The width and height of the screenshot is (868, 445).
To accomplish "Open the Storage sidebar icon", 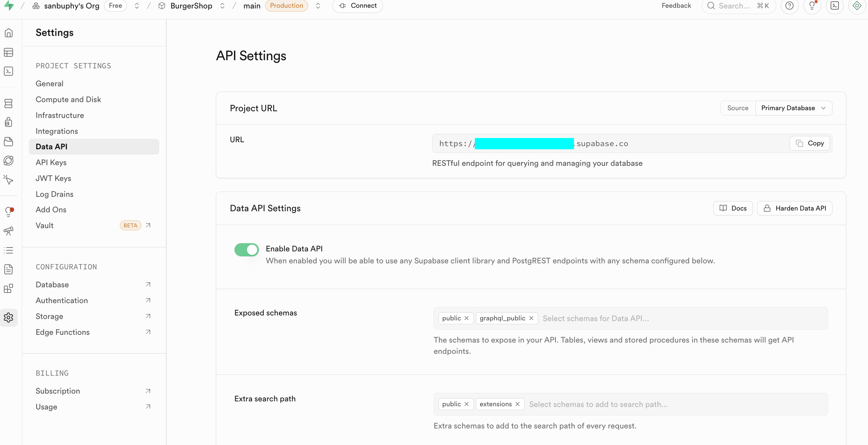I will [x=8, y=142].
